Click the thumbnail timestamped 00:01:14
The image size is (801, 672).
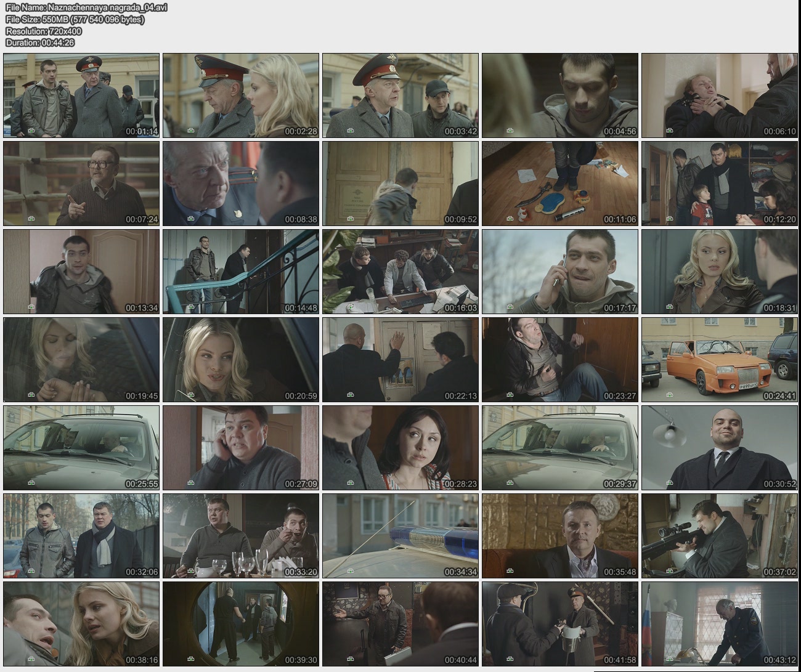click(81, 95)
